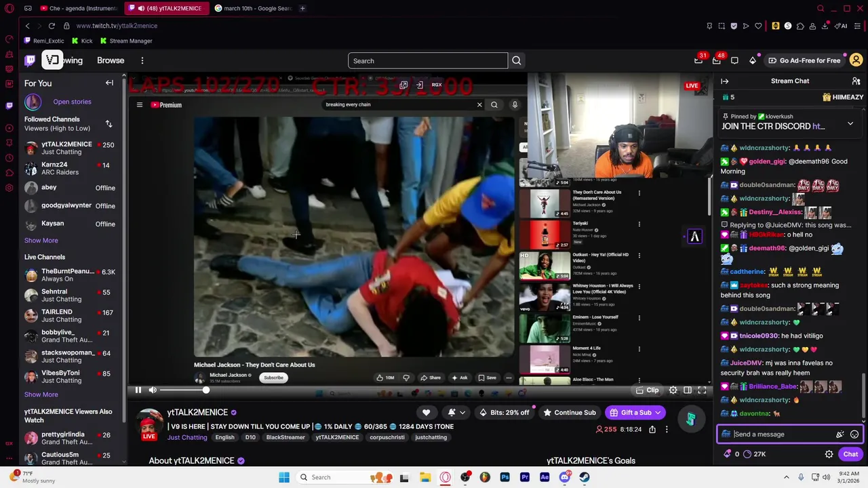This screenshot has width=868, height=488.
Task: Open the chat community users icon
Action: (x=856, y=81)
